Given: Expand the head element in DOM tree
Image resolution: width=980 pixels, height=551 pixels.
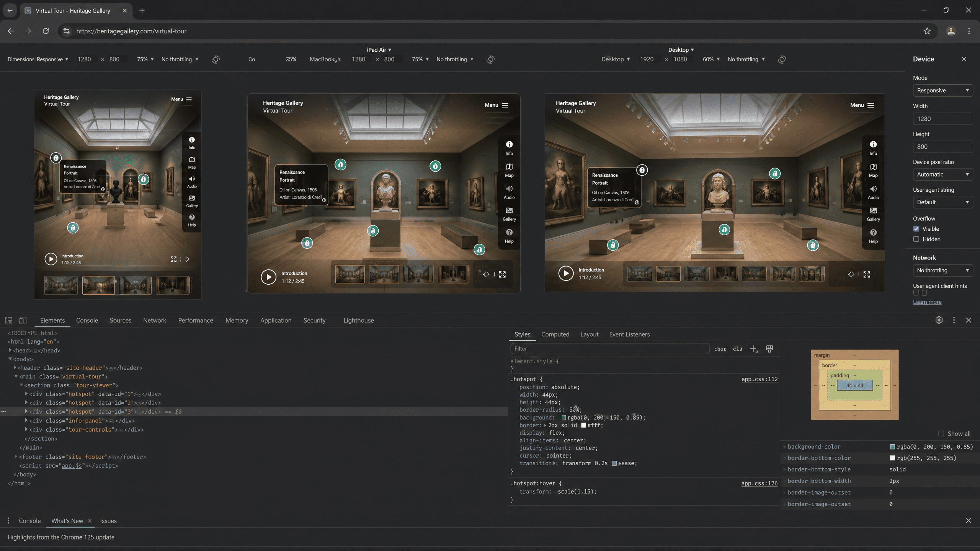Looking at the screenshot, I should (10, 350).
